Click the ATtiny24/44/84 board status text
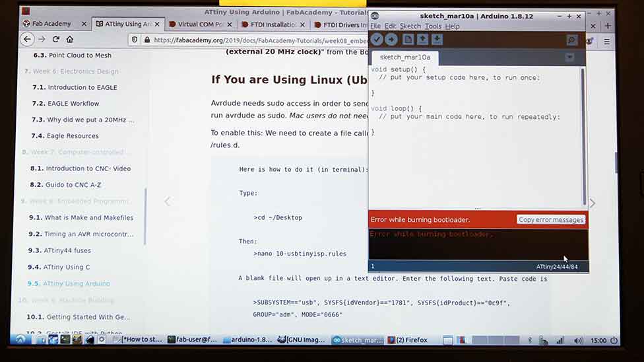This screenshot has width=644, height=362. 556,267
